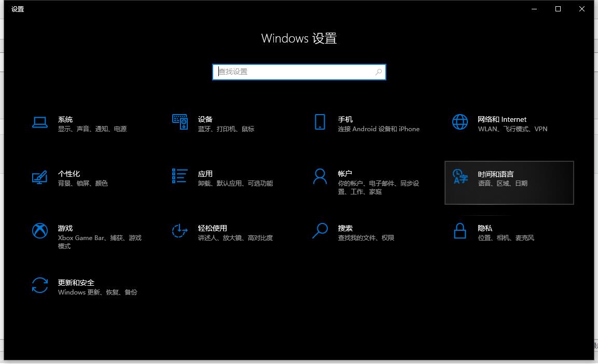Open 设备 via the keyboard and speaker icon

click(180, 122)
